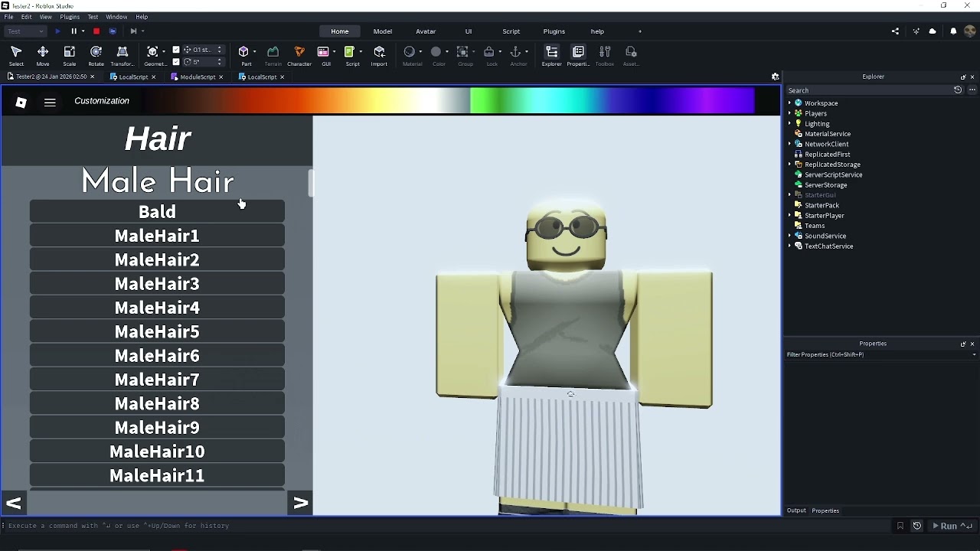The width and height of the screenshot is (980, 551).
Task: Click the Script insert icon
Action: [350, 52]
